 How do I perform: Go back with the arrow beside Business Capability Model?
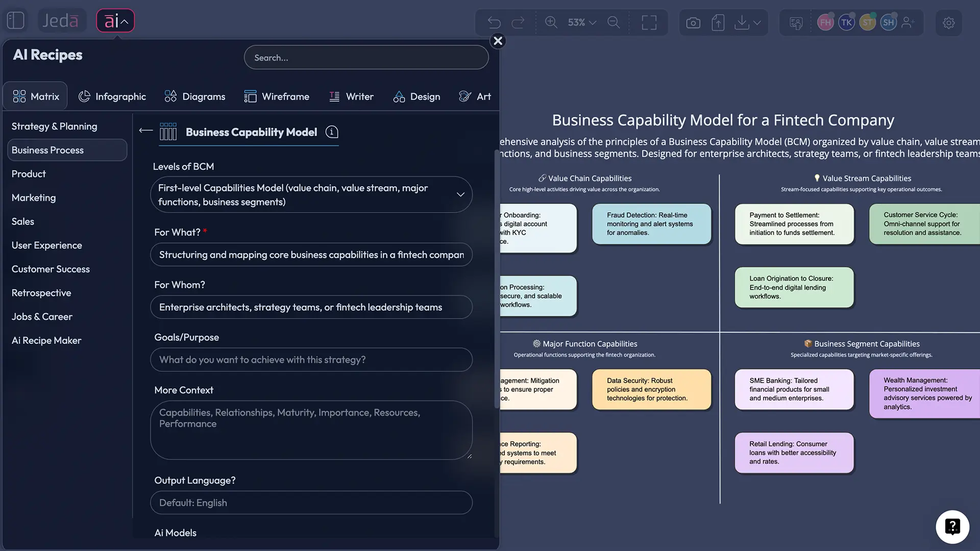click(145, 131)
